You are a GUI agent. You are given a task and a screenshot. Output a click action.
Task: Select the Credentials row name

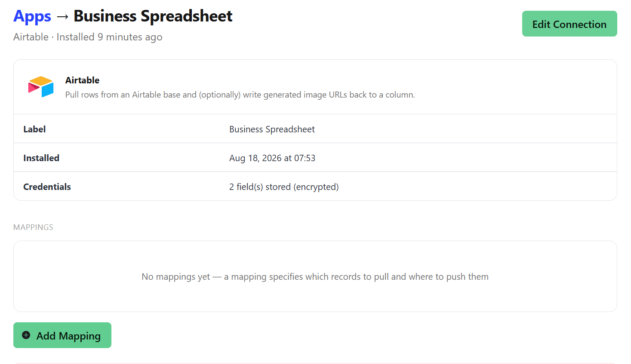47,187
